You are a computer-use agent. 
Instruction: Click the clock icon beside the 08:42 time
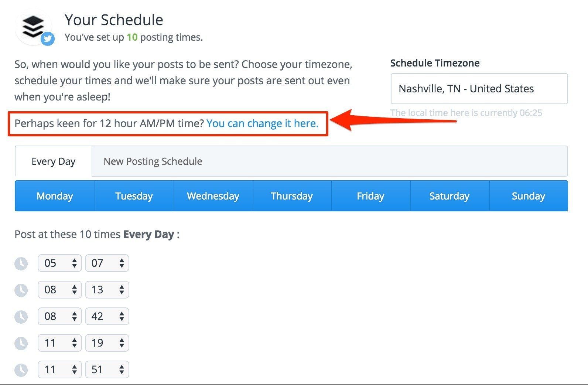pos(21,316)
